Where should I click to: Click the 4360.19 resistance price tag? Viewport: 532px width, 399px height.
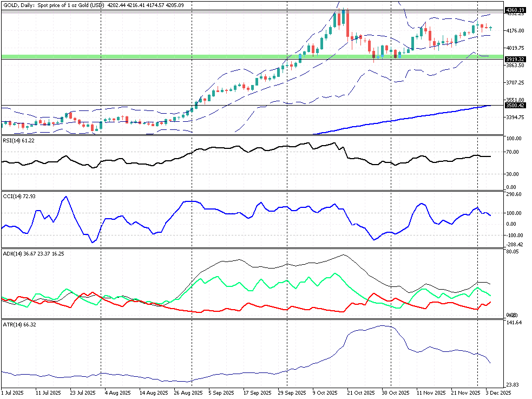point(514,10)
